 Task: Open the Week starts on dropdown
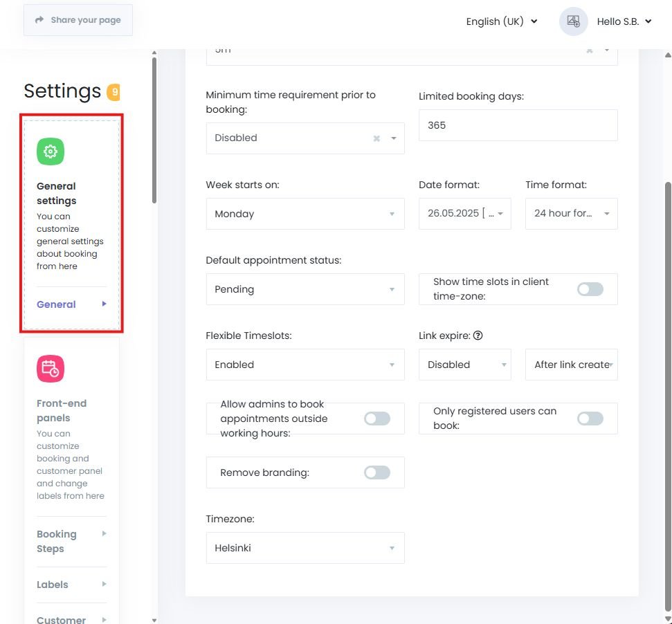305,213
